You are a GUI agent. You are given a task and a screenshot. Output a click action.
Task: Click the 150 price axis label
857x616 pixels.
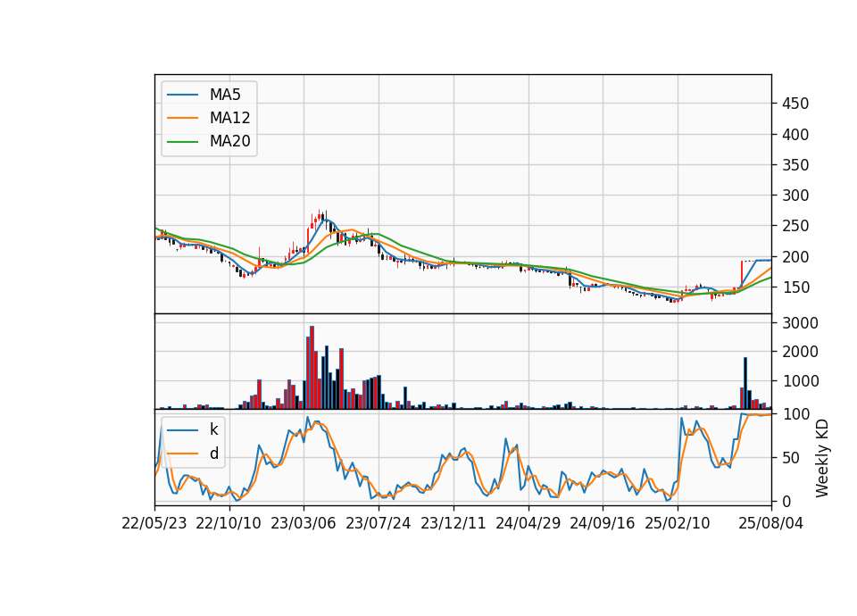pyautogui.click(x=795, y=287)
